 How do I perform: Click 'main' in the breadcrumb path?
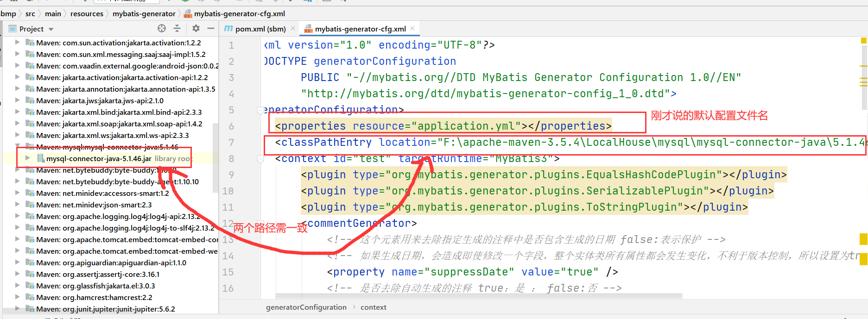click(x=53, y=14)
